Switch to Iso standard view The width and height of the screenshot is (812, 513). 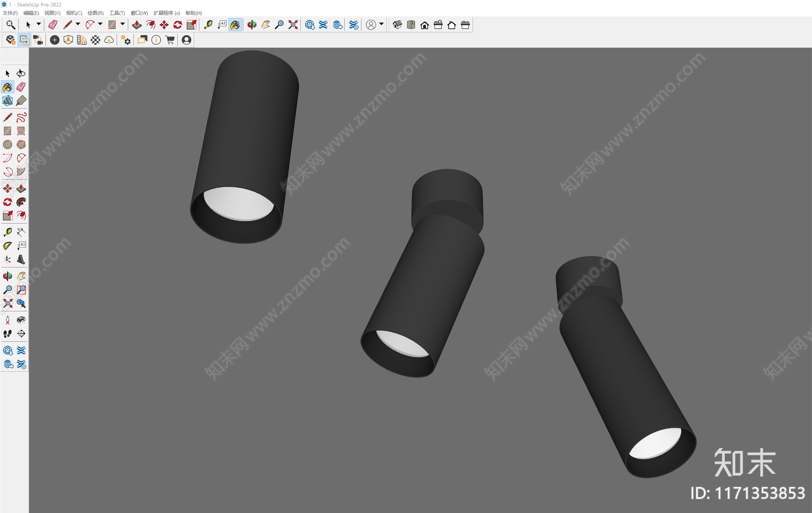pos(397,25)
